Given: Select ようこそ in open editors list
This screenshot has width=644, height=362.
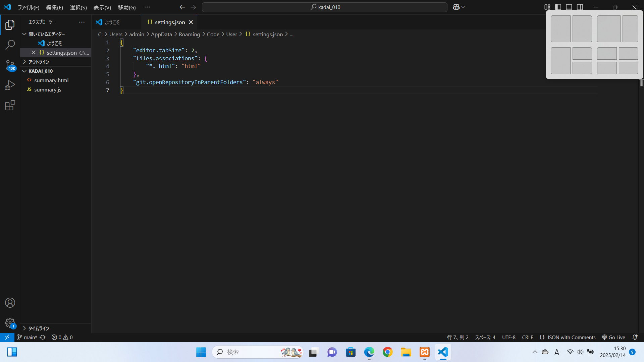Looking at the screenshot, I should click(56, 43).
